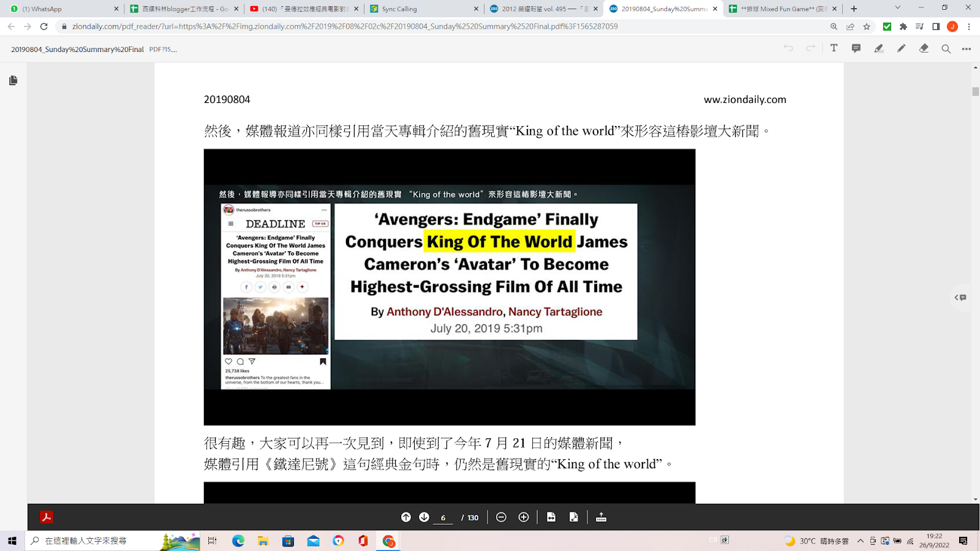Click the Undo arrow
This screenshot has height=551, width=980.
click(x=788, y=48)
